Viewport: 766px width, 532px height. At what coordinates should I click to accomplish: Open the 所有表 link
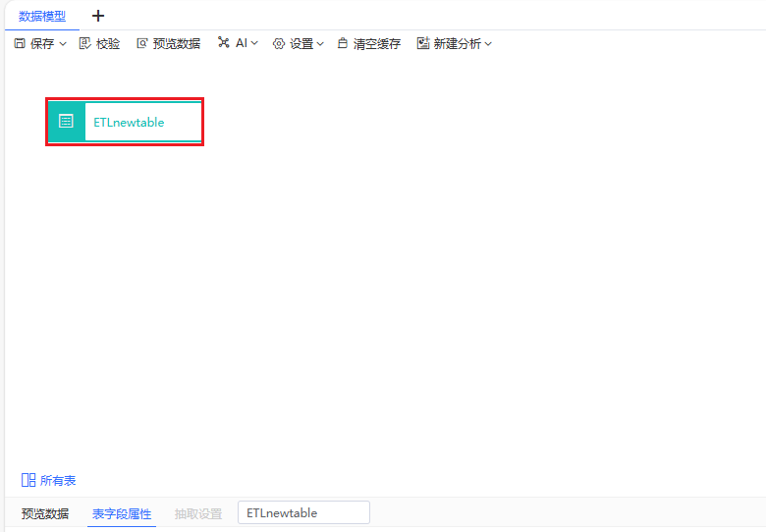click(58, 481)
